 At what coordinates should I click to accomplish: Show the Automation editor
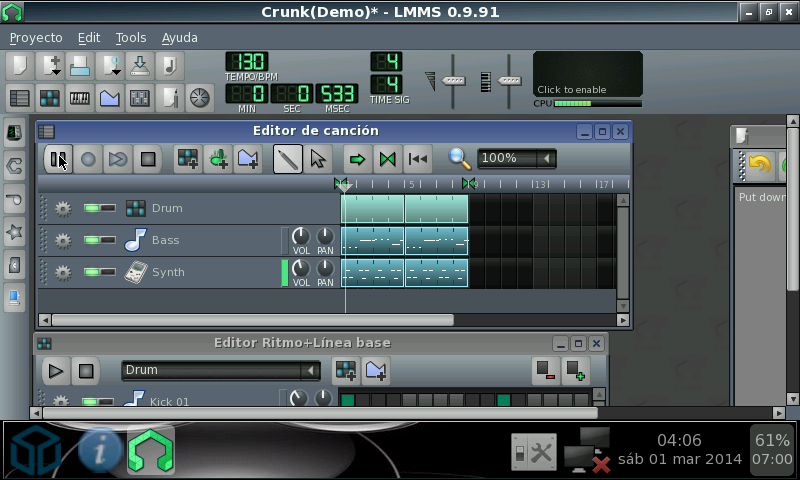(109, 98)
